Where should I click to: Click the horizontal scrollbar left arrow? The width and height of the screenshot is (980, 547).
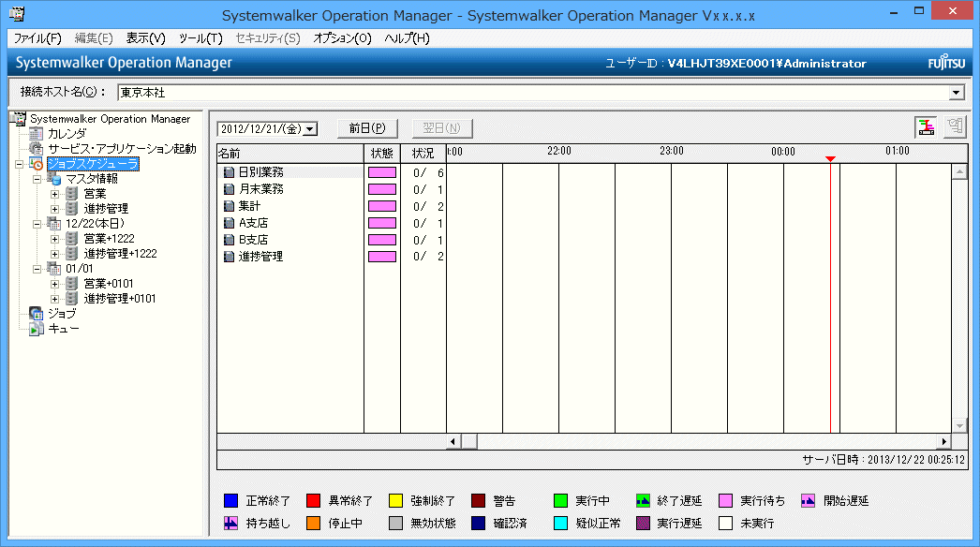453,442
